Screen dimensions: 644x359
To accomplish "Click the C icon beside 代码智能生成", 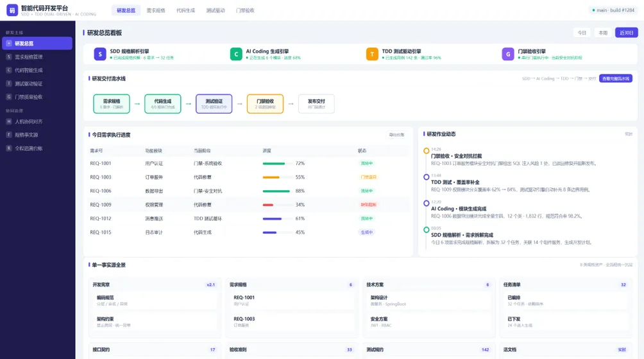I will (x=8, y=70).
